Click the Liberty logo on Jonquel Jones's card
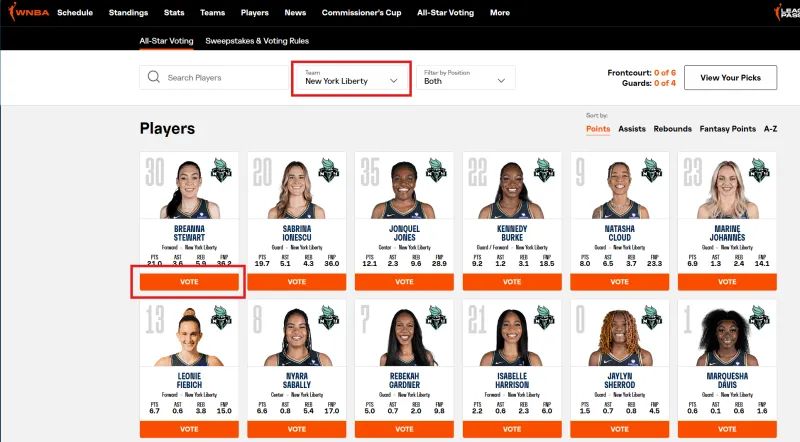The width and height of the screenshot is (800, 442). coord(436,170)
